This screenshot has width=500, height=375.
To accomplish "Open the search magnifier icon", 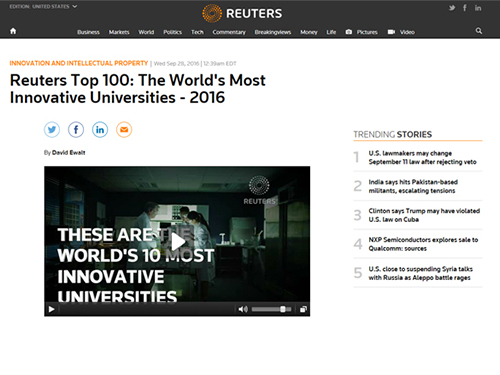I will tap(479, 31).
